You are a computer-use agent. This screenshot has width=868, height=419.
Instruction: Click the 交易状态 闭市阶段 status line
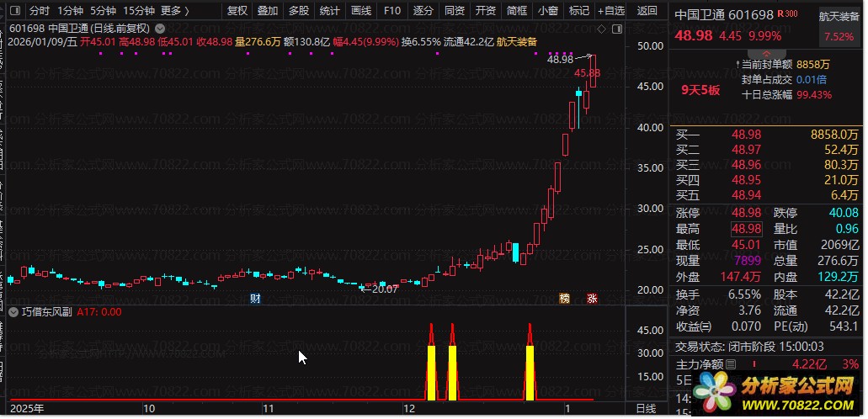(749, 347)
